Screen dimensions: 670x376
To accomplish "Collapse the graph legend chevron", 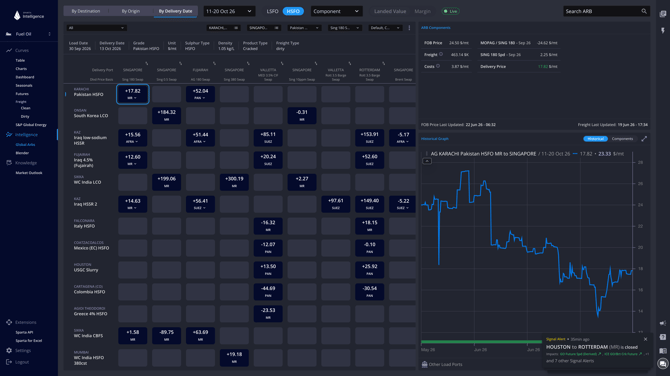I will [426, 161].
